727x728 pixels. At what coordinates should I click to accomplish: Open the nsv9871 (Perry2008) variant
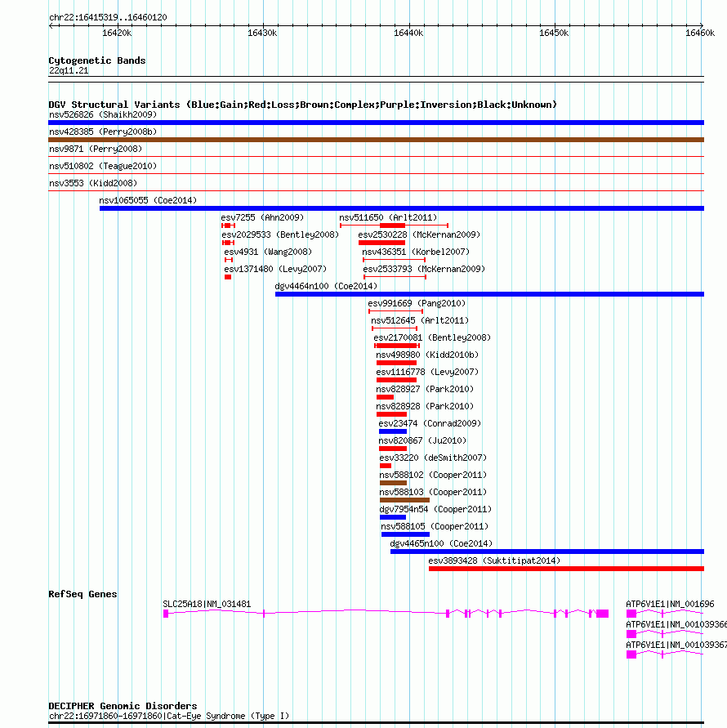[96, 149]
